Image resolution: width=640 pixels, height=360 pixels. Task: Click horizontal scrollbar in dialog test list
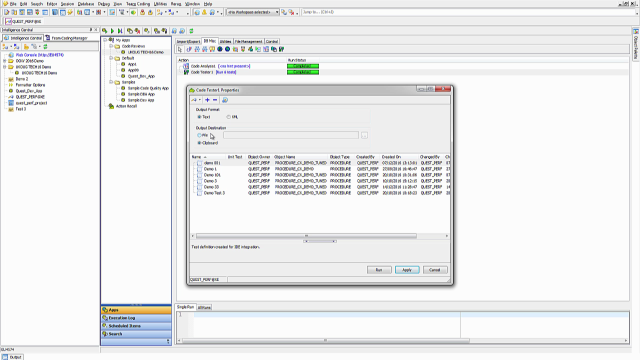click(x=306, y=236)
